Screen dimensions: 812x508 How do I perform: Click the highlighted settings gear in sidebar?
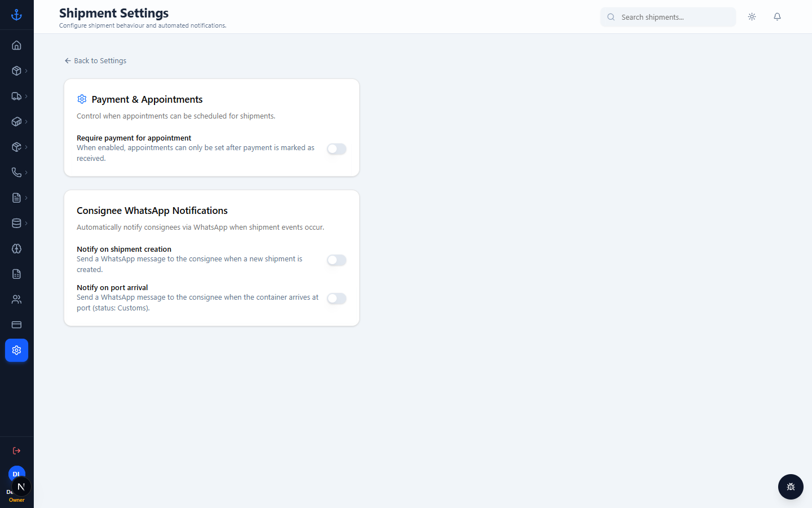point(16,350)
